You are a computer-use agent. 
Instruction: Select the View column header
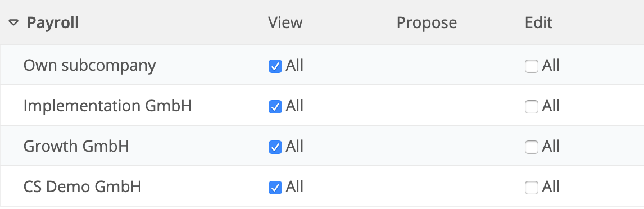pyautogui.click(x=285, y=22)
